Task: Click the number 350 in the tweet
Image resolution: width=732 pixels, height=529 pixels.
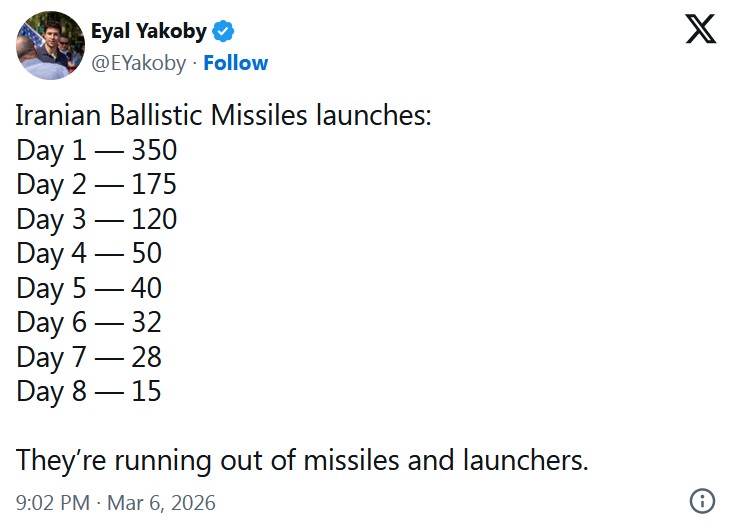Action: point(154,151)
